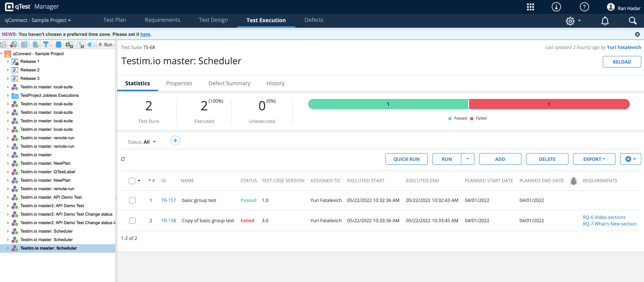This screenshot has height=282, width=644.
Task: Open the RQ-6 Video sections link
Action: click(x=604, y=217)
